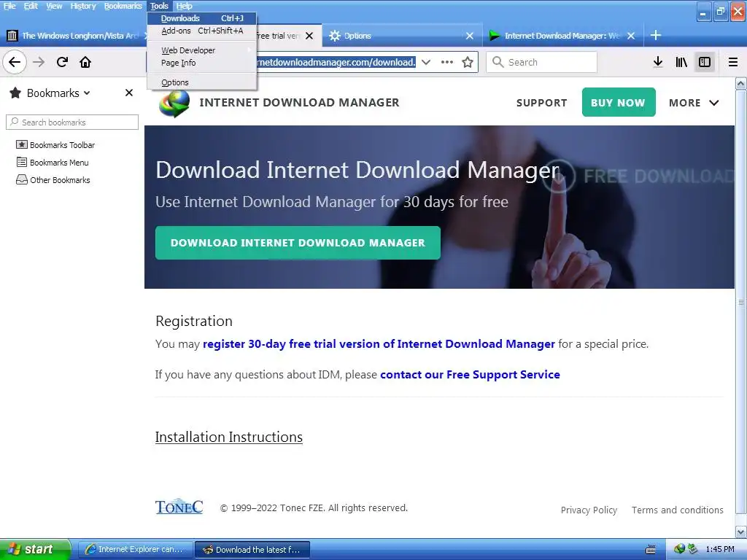
Task: Open the Bookmarks sidebar switcher dropdown
Action: (87, 93)
